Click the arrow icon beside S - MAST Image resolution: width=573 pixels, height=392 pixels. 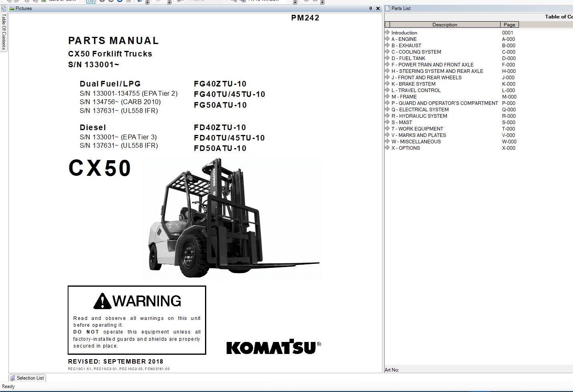pos(387,122)
